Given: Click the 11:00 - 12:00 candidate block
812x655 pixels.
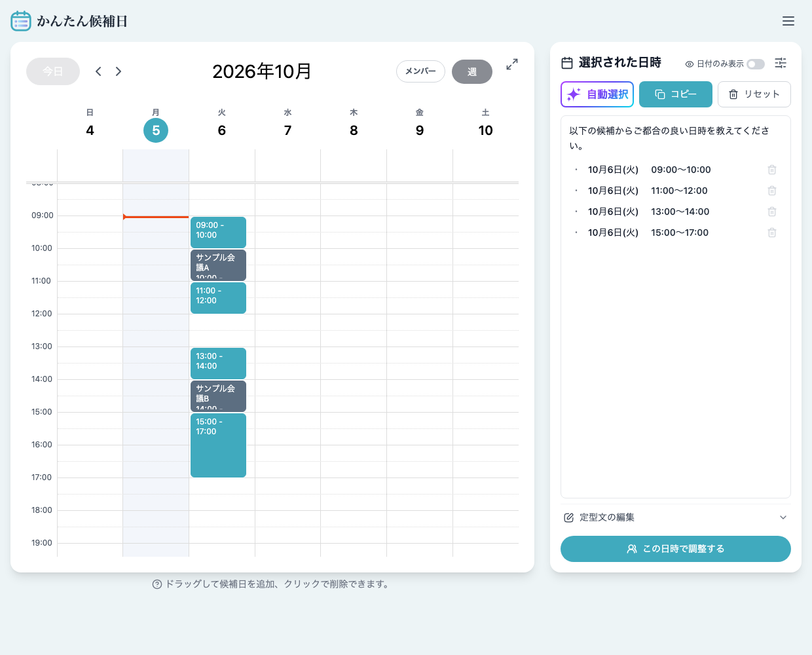Looking at the screenshot, I should click(218, 298).
